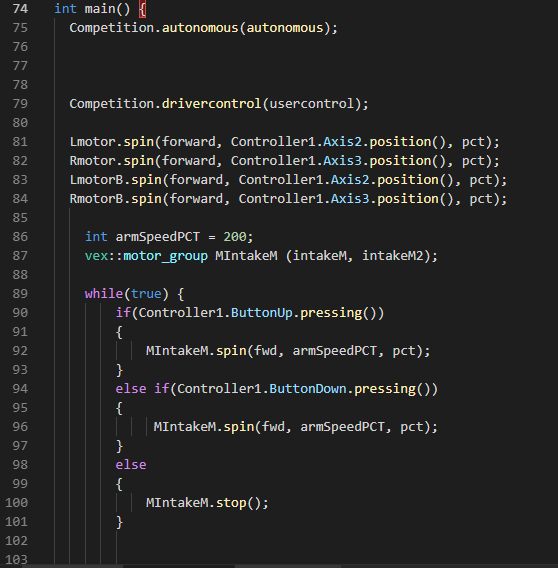Viewport: 558px width, 568px height.
Task: Click MIntakeM.stop() call on line 100
Action: coord(207,503)
